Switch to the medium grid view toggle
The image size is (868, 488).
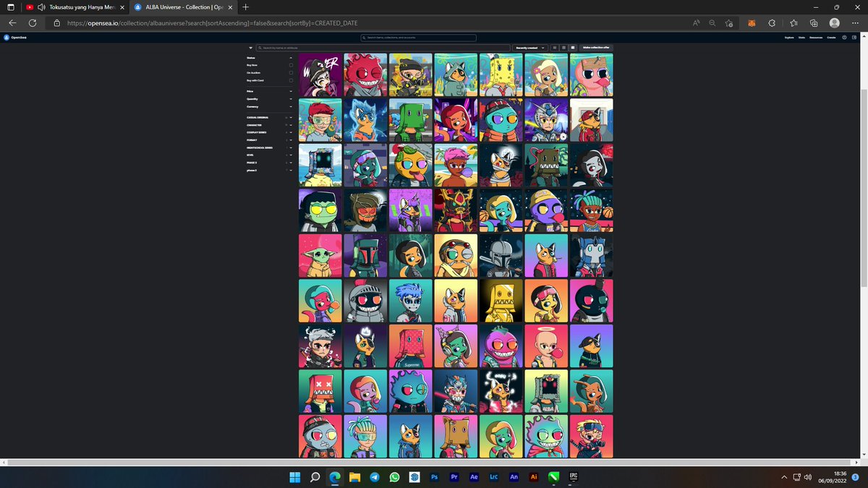click(x=563, y=48)
